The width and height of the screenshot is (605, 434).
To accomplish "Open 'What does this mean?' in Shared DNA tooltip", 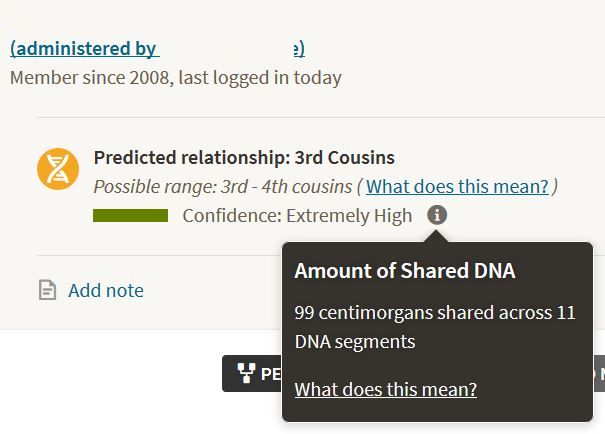I will click(385, 390).
